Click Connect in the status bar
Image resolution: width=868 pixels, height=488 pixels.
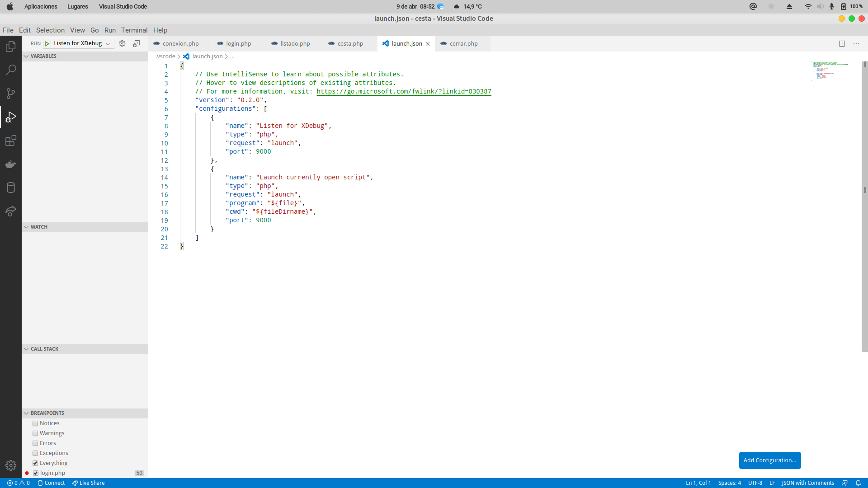pyautogui.click(x=52, y=483)
